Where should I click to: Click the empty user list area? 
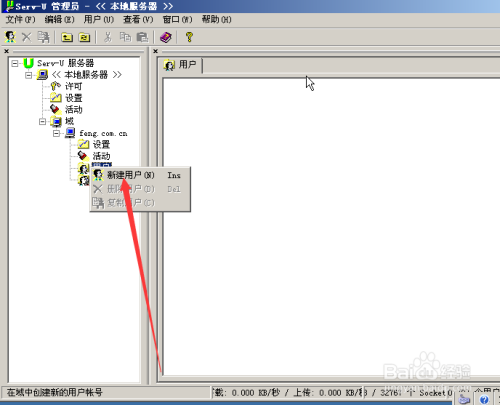point(331,227)
